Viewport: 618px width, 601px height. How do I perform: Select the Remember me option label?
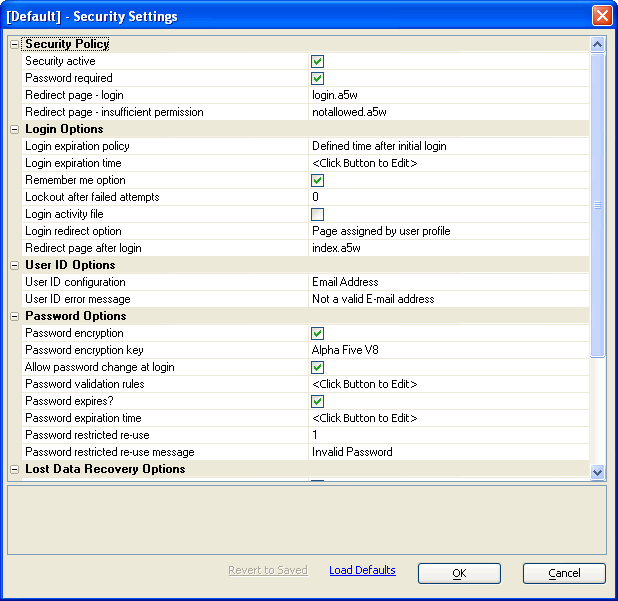75,180
